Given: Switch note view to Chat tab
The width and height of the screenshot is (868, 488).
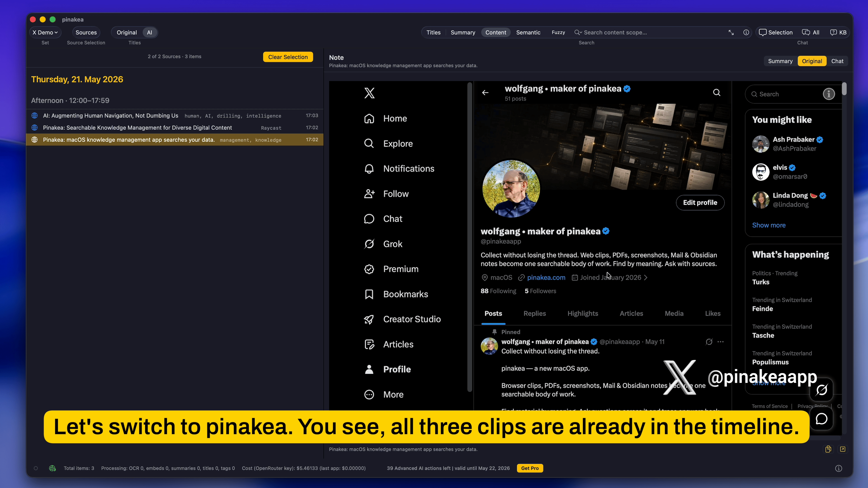Looking at the screenshot, I should coord(837,61).
